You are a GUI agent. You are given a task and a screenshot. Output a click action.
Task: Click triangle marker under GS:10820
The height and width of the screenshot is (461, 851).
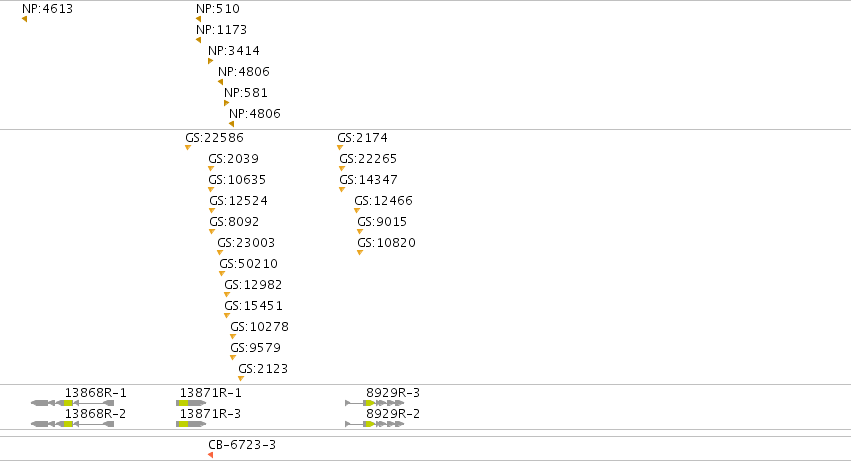[x=360, y=252]
